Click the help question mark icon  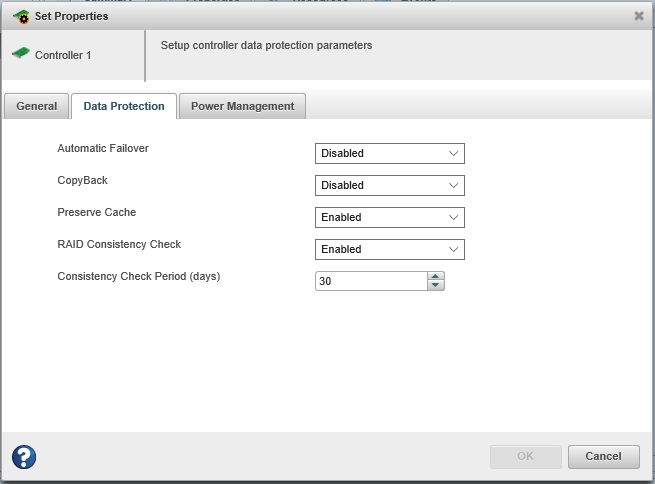tap(24, 457)
